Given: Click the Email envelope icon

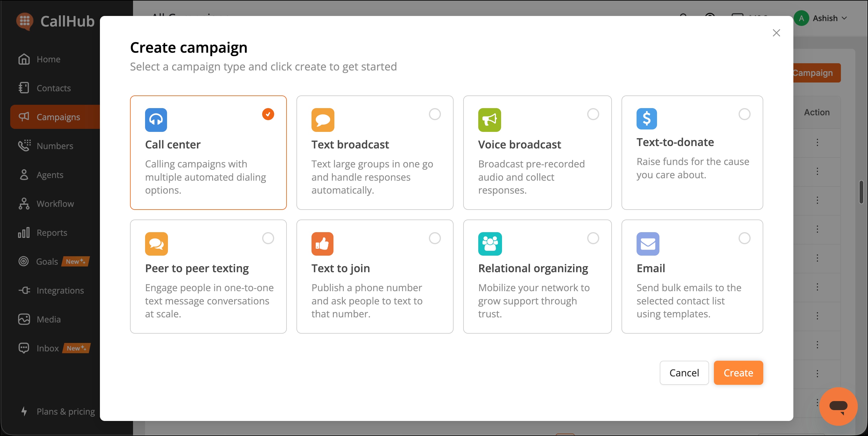Looking at the screenshot, I should coord(648,244).
